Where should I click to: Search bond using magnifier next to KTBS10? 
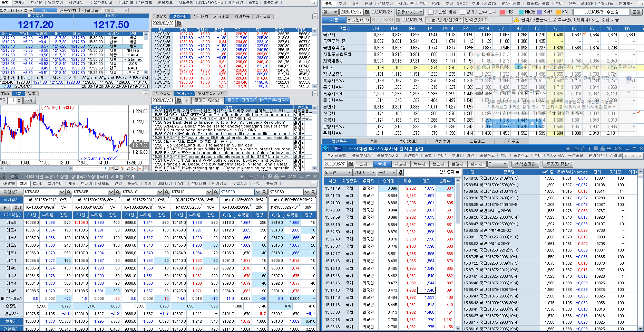167,192
